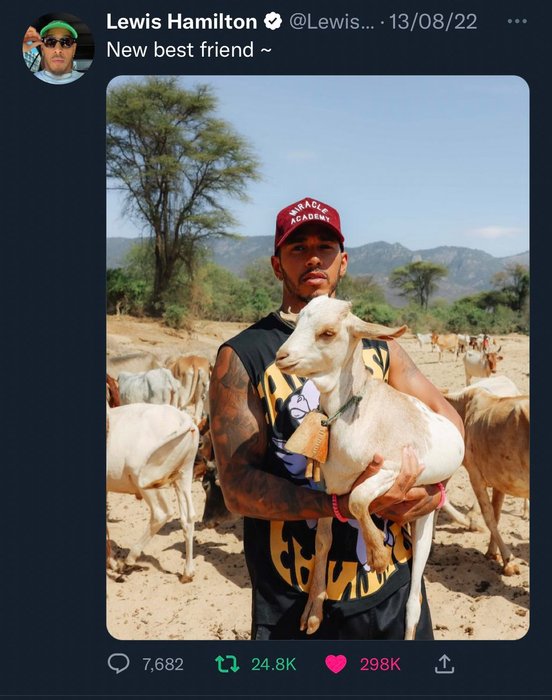The width and height of the screenshot is (552, 700).
Task: Open the 13/08/22 tweet timestamp
Action: 433,21
